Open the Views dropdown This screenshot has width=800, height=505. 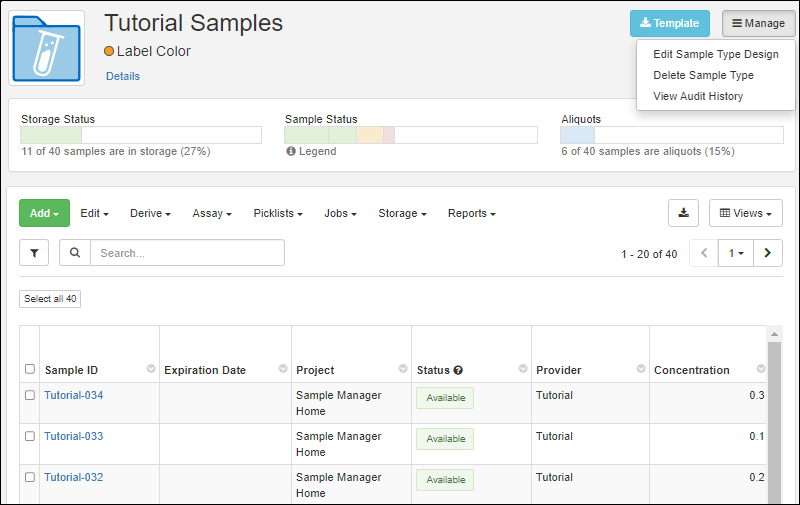pos(746,213)
